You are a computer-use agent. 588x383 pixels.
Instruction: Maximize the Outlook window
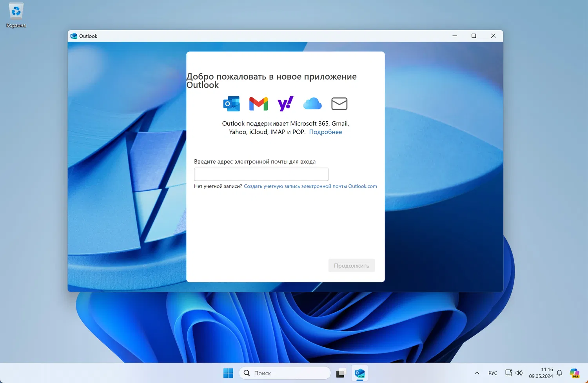click(474, 36)
